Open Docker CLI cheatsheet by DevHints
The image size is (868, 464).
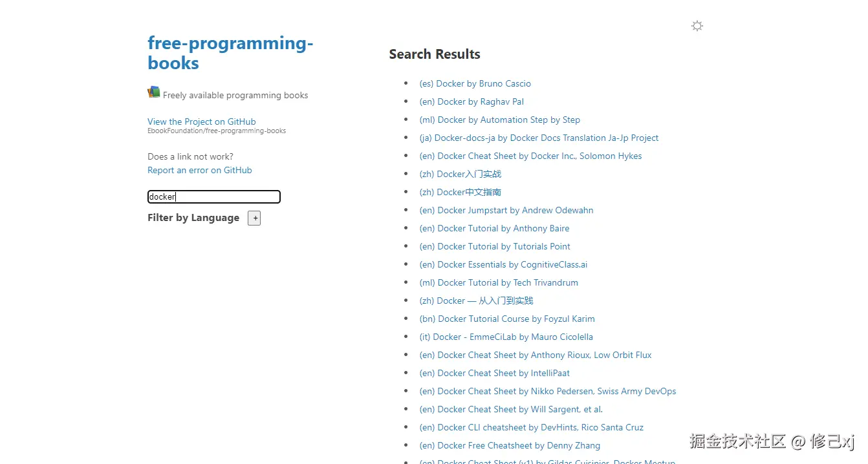click(531, 427)
